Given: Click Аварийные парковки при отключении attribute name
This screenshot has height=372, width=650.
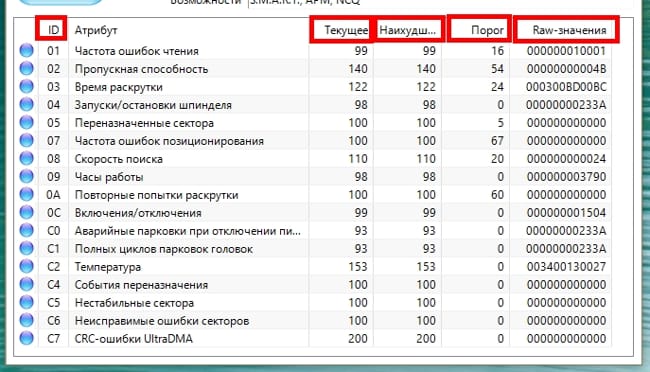Looking at the screenshot, I should tap(187, 231).
